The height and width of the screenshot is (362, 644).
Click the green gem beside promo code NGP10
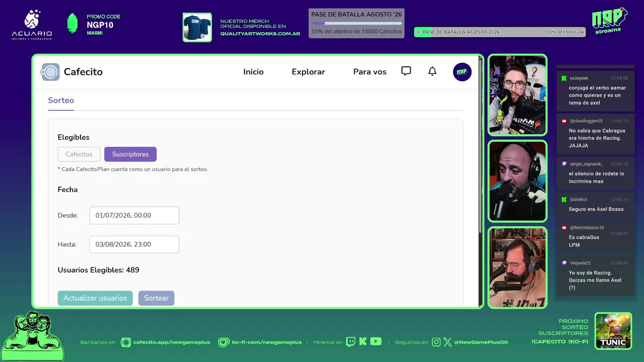point(72,24)
